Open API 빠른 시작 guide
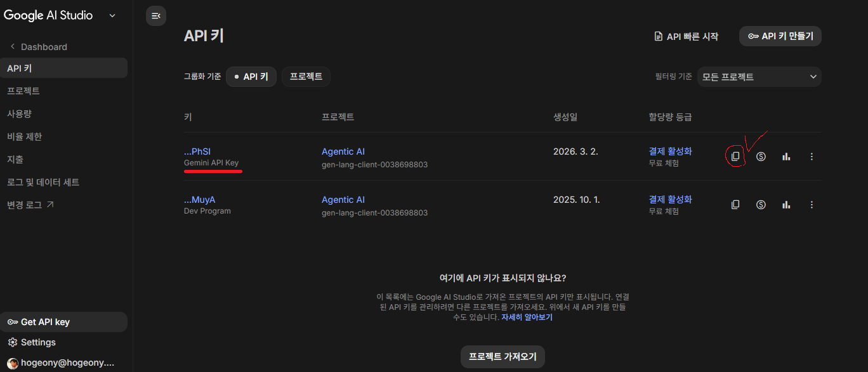 (x=687, y=37)
